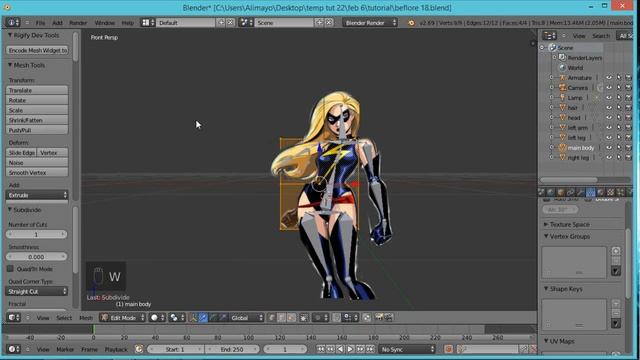
Task: Click the Translate button
Action: tap(37, 90)
